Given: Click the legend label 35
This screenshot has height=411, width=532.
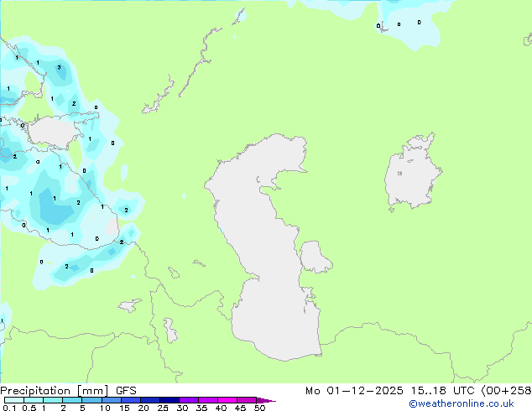Looking at the screenshot, I should [x=201, y=408].
